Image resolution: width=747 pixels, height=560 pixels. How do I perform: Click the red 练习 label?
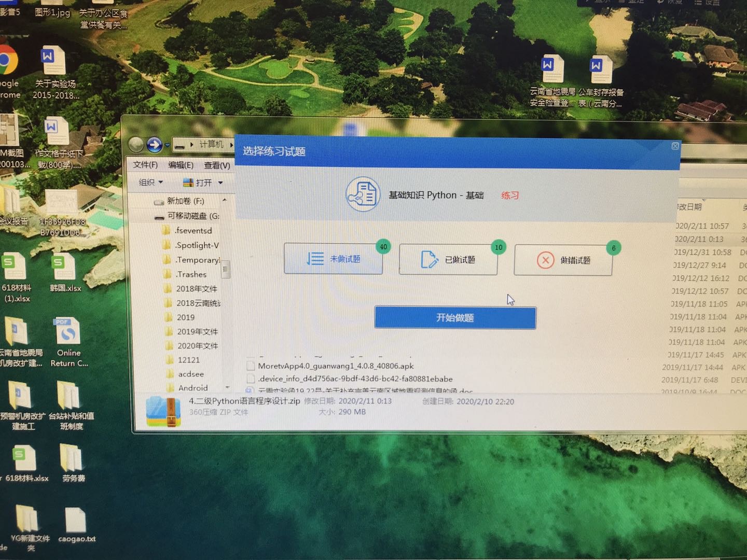510,195
